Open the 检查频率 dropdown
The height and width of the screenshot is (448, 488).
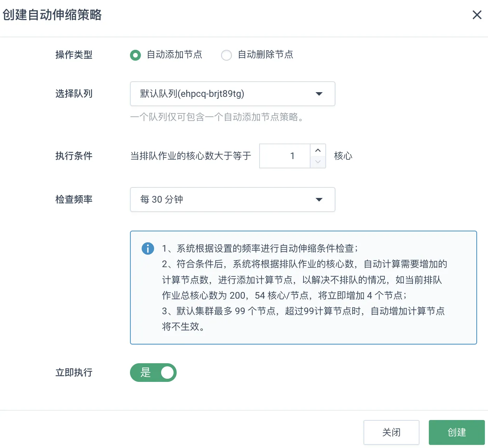coord(232,199)
